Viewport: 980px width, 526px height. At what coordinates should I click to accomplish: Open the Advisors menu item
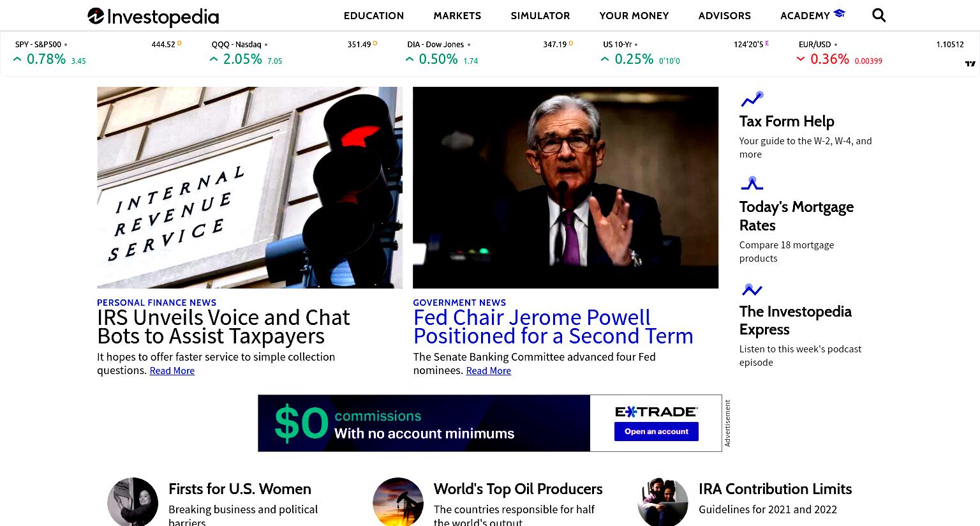point(725,15)
